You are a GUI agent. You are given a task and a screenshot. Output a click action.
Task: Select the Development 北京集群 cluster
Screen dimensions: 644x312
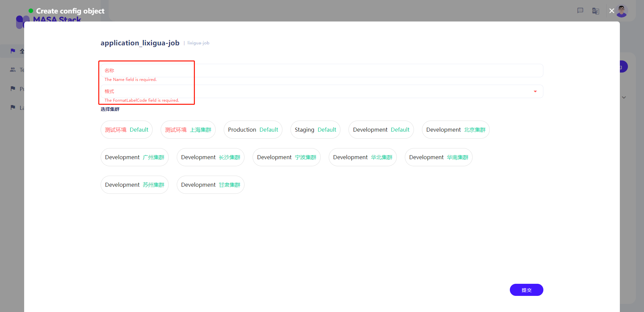coord(455,130)
